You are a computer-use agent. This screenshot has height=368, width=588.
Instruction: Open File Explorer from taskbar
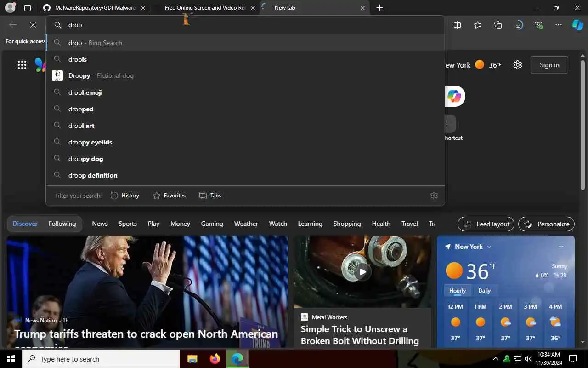click(192, 359)
